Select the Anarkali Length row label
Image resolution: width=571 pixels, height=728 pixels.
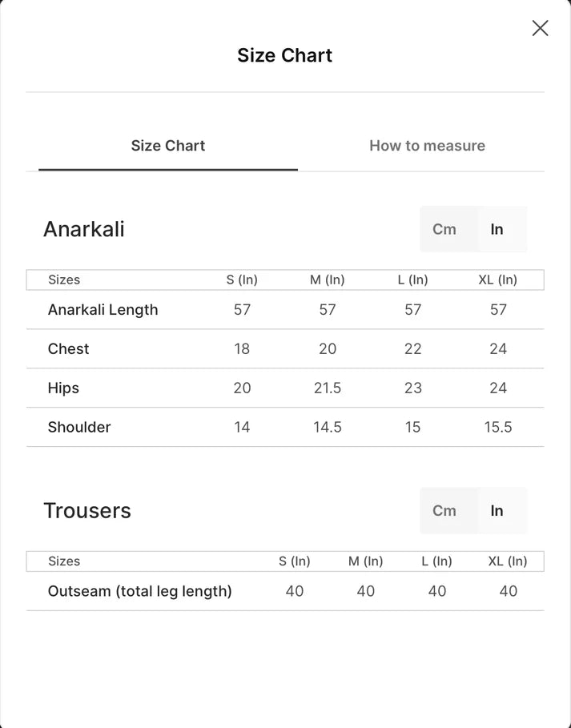coord(103,310)
